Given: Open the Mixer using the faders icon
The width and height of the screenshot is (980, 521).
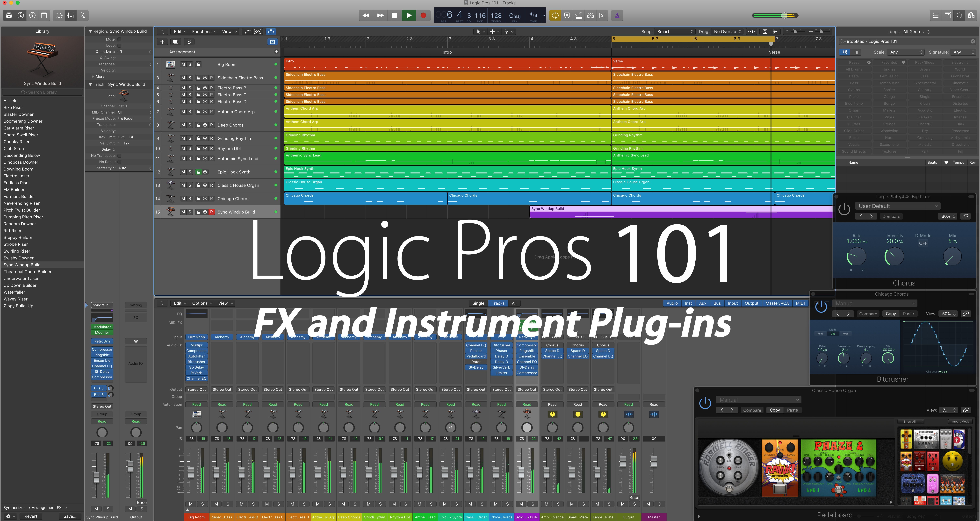Looking at the screenshot, I should pyautogui.click(x=71, y=15).
